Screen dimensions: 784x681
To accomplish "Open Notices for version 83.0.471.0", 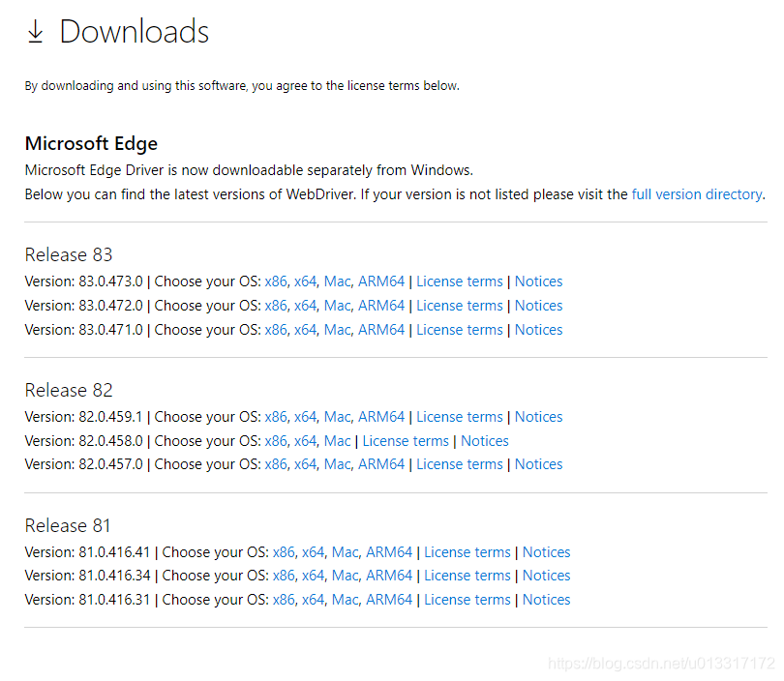I will point(538,330).
